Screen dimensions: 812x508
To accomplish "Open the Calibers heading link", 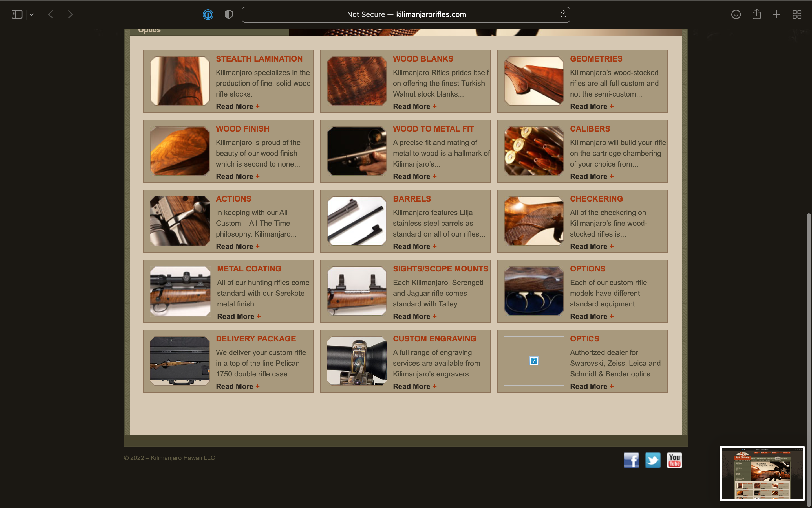I will (x=590, y=129).
